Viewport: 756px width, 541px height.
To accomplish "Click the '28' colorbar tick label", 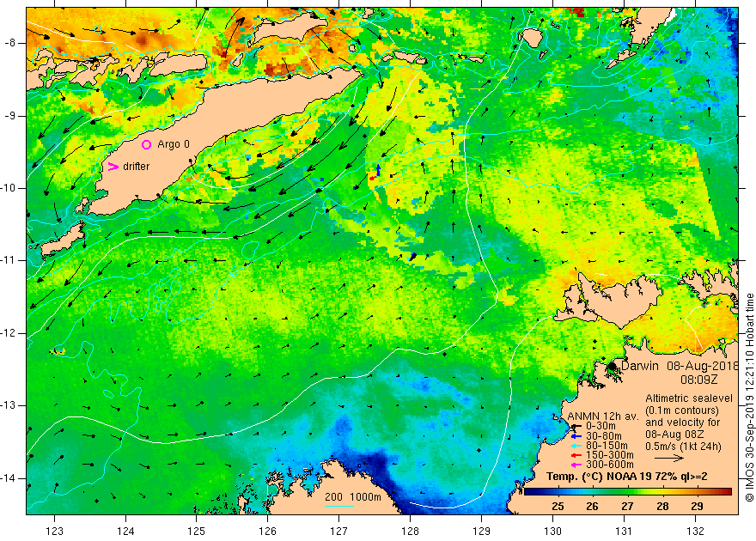I will 662,507.
